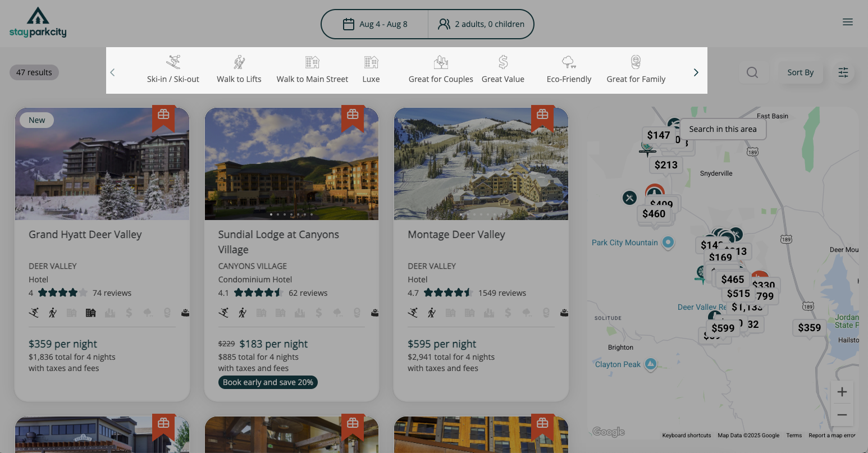Select the $359 map price marker
Screen dimensions: 868x453
pyautogui.click(x=809, y=328)
